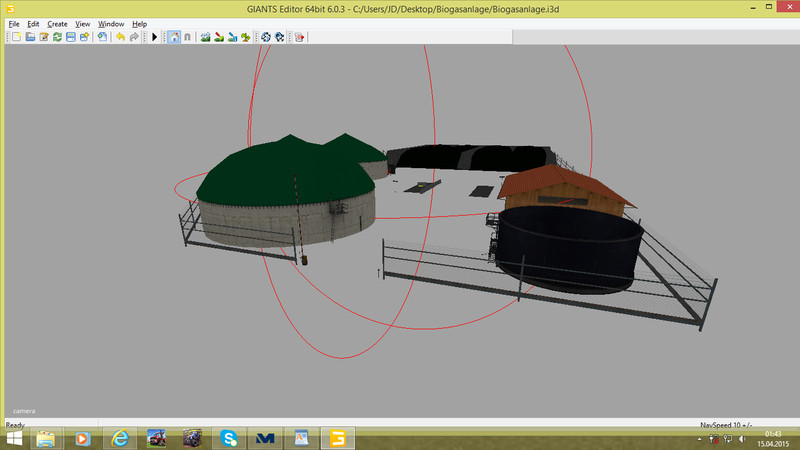800x450 pixels.
Task: Click the Redo arrow icon
Action: click(x=134, y=37)
